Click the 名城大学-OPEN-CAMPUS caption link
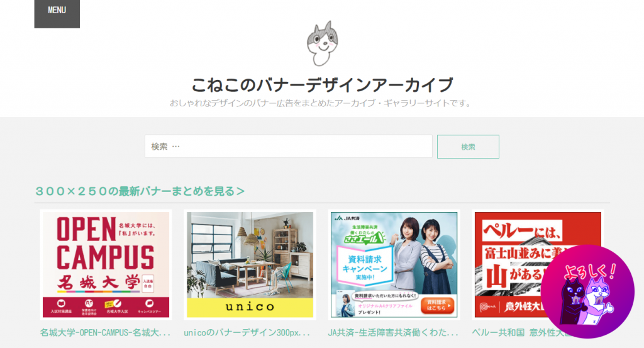Image resolution: width=644 pixels, height=348 pixels. [x=105, y=332]
